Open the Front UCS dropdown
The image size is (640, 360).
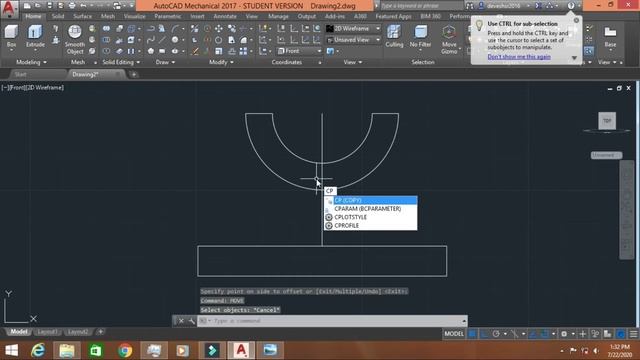pyautogui.click(x=300, y=51)
